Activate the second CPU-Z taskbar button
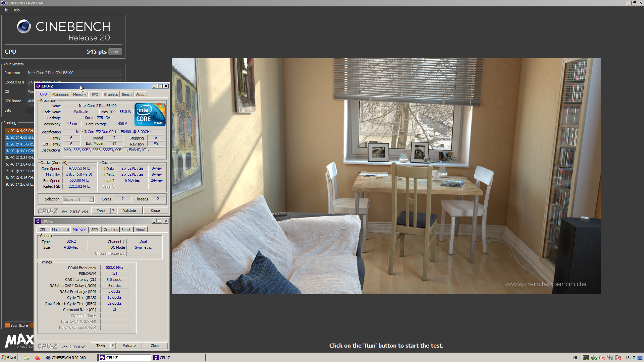This screenshot has width=644, height=362. (178, 358)
